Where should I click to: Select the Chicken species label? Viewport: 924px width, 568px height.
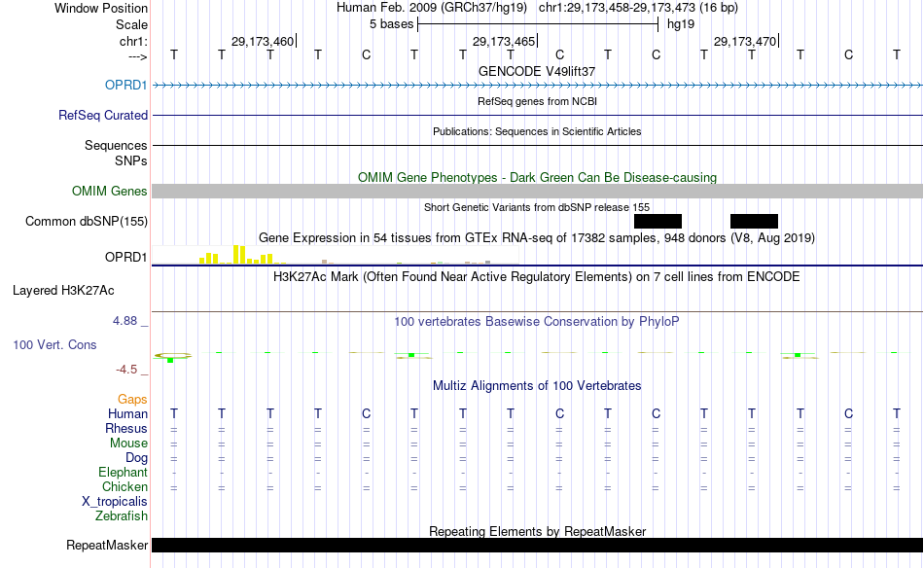pyautogui.click(x=124, y=486)
